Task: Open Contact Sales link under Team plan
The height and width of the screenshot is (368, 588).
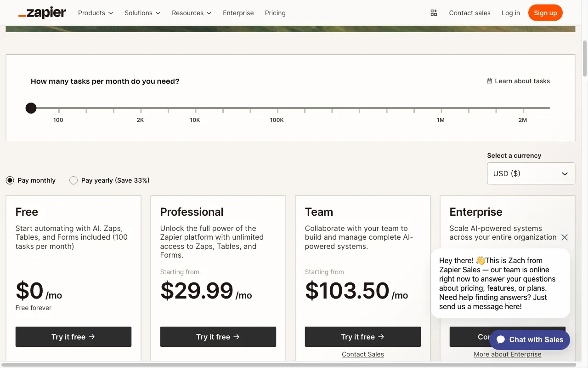Action: (363, 354)
